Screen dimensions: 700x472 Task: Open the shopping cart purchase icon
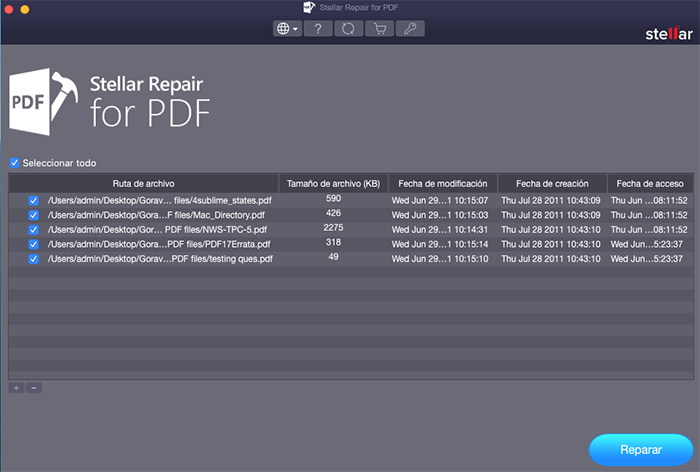pyautogui.click(x=379, y=29)
